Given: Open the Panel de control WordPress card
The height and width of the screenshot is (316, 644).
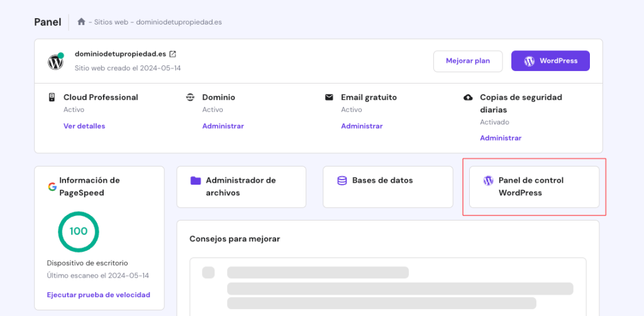Looking at the screenshot, I should click(x=534, y=187).
